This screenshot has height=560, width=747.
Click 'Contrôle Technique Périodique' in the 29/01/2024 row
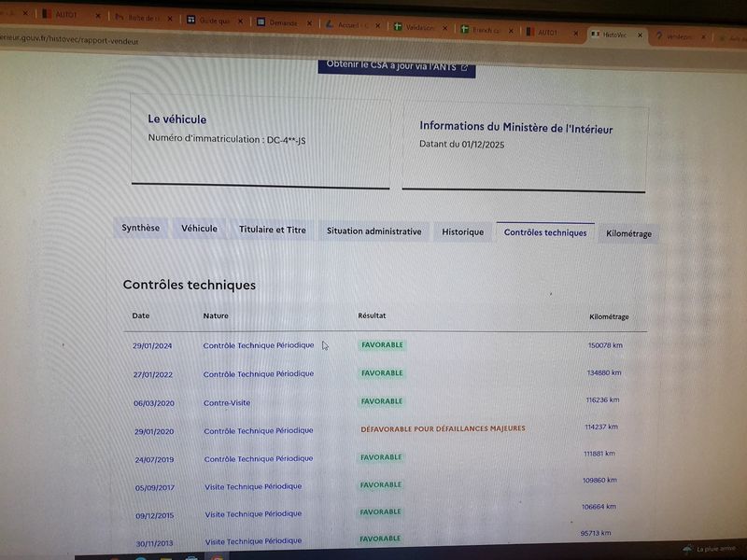click(259, 345)
